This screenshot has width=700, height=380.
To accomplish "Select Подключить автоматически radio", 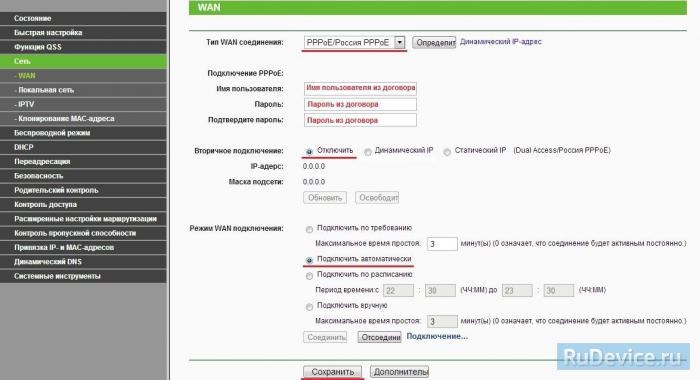I will (x=309, y=260).
